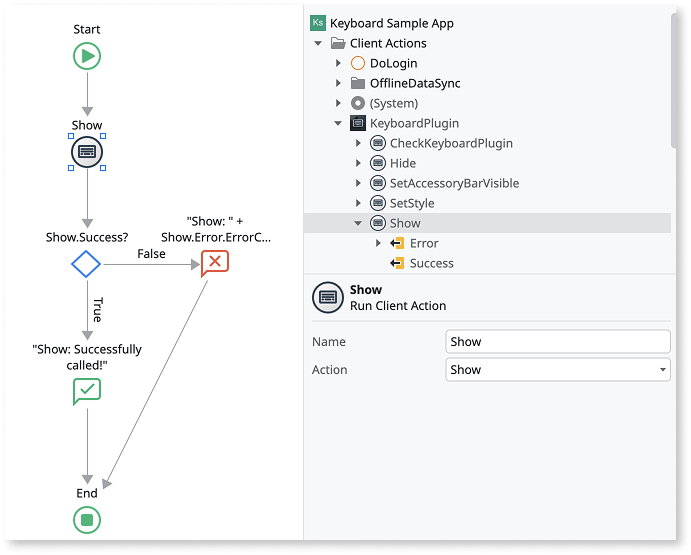691x555 pixels.
Task: Select Client Actions in the tree
Action: tap(388, 43)
